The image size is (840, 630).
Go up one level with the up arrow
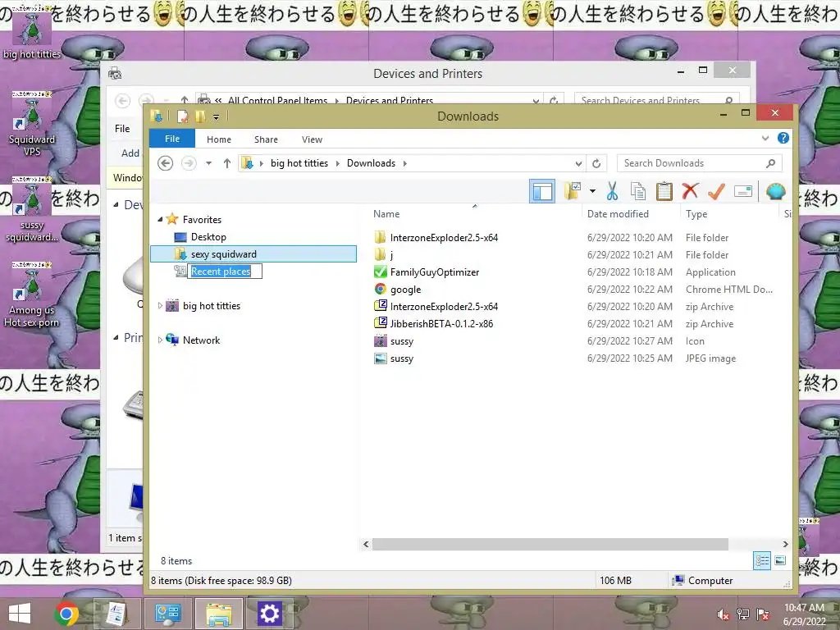click(227, 163)
